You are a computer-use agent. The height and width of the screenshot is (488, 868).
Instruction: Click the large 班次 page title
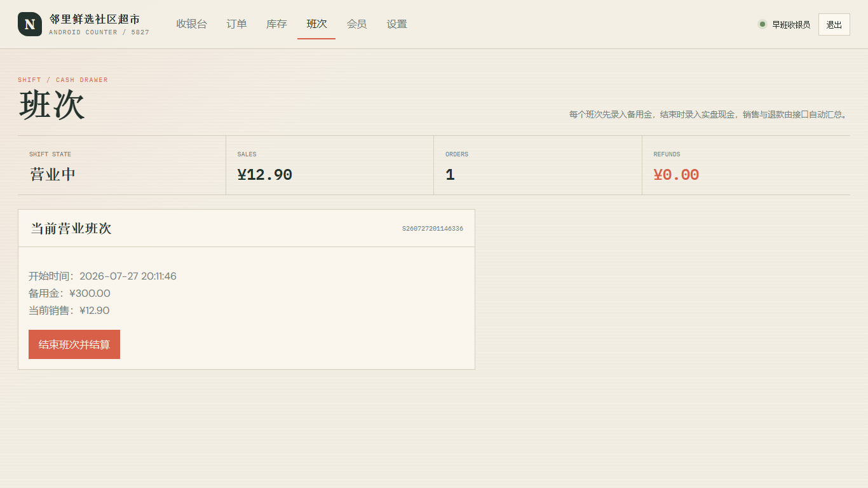pos(51,105)
